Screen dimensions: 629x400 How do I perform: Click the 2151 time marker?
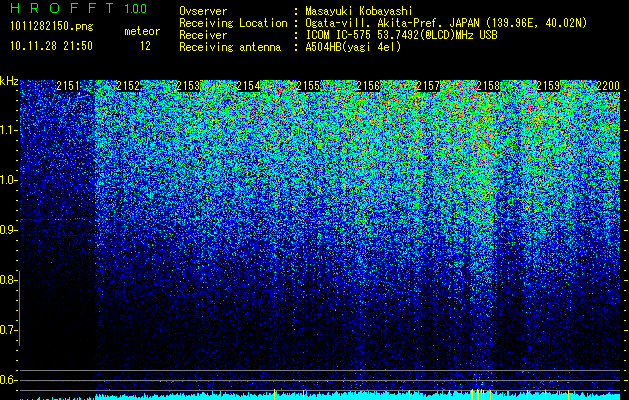pyautogui.click(x=68, y=86)
